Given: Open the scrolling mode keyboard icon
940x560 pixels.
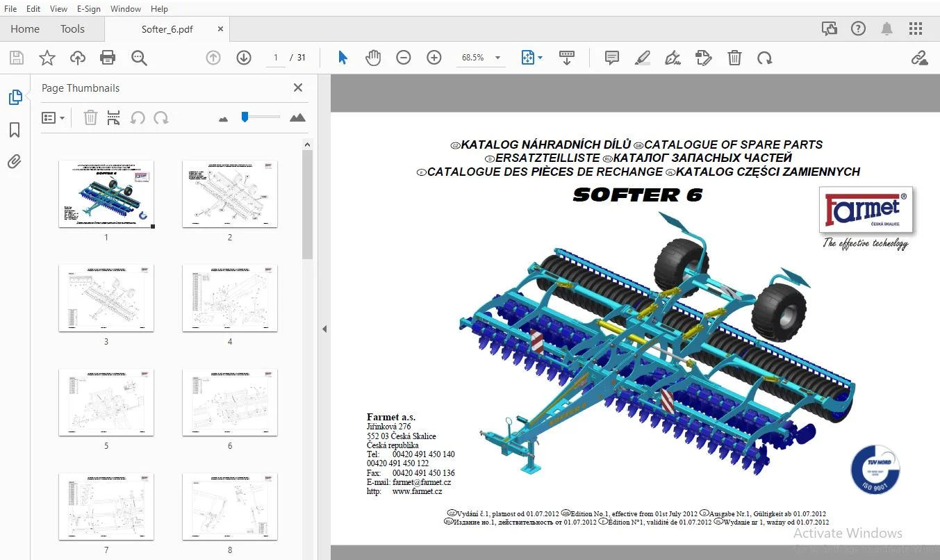Looking at the screenshot, I should pyautogui.click(x=567, y=58).
